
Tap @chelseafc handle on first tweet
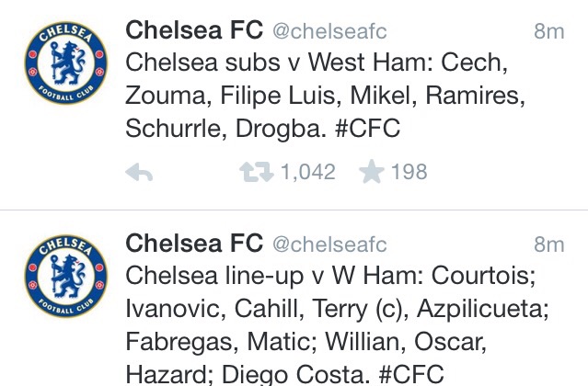tap(329, 31)
